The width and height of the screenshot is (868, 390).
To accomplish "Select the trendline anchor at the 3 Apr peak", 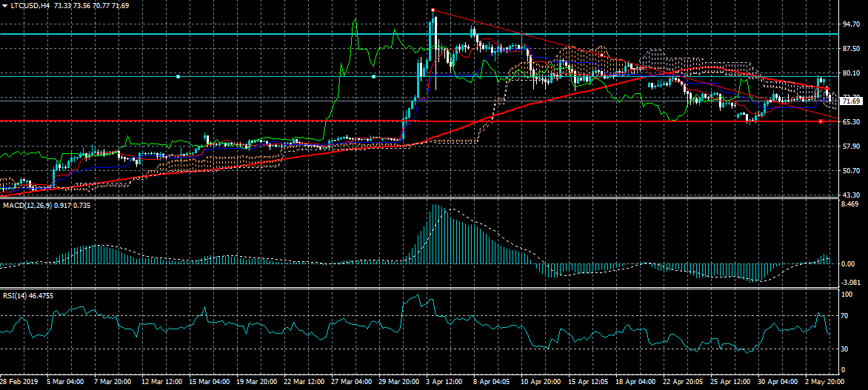I will click(433, 10).
